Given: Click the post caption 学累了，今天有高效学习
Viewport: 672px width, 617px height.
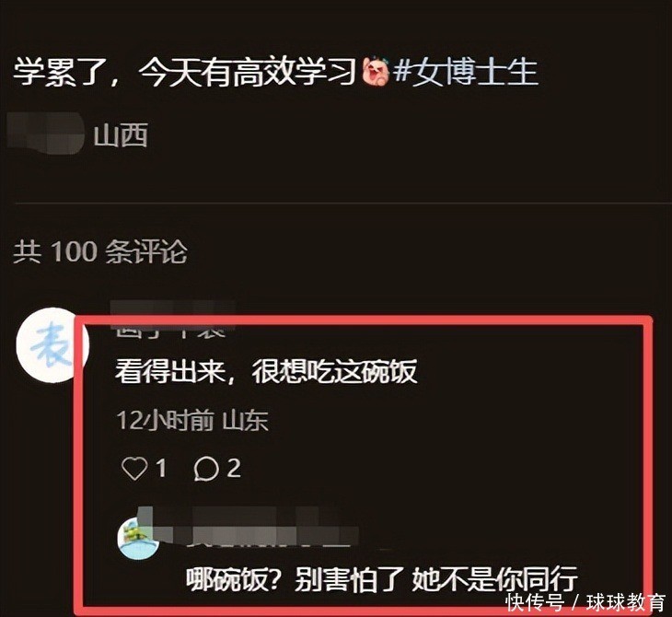Looking at the screenshot, I should (x=185, y=72).
